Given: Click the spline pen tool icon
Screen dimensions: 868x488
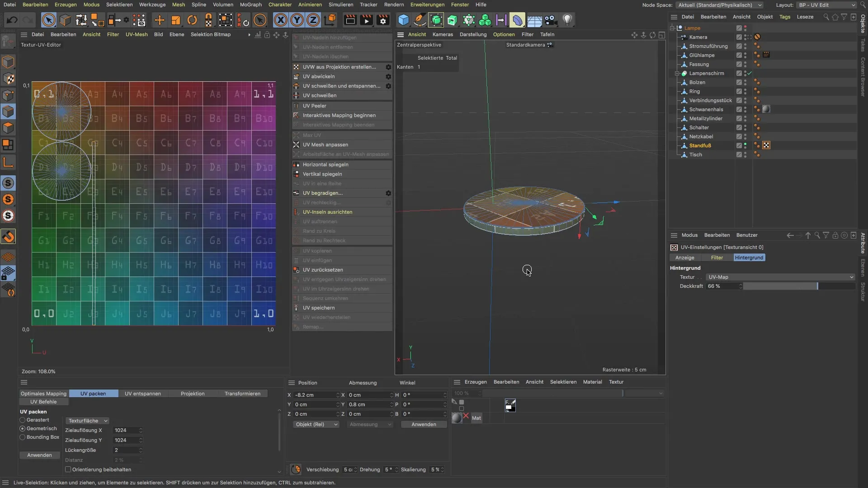Looking at the screenshot, I should pos(420,20).
